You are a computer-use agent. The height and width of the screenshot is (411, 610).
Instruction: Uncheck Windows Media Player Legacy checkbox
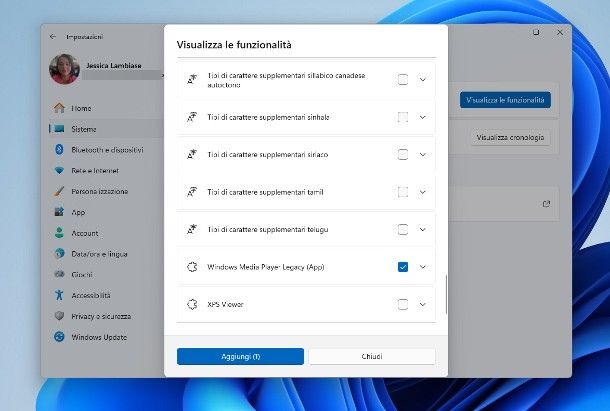[x=403, y=267]
